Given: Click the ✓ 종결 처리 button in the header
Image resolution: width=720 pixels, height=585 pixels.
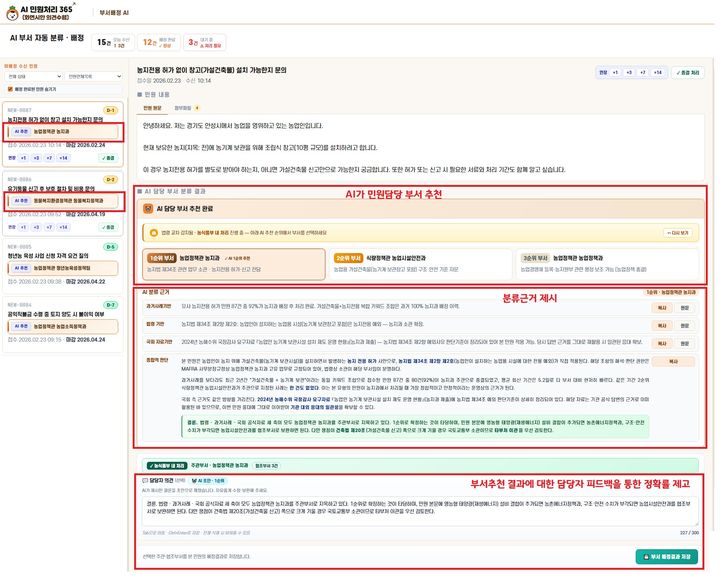Looking at the screenshot, I should (688, 73).
